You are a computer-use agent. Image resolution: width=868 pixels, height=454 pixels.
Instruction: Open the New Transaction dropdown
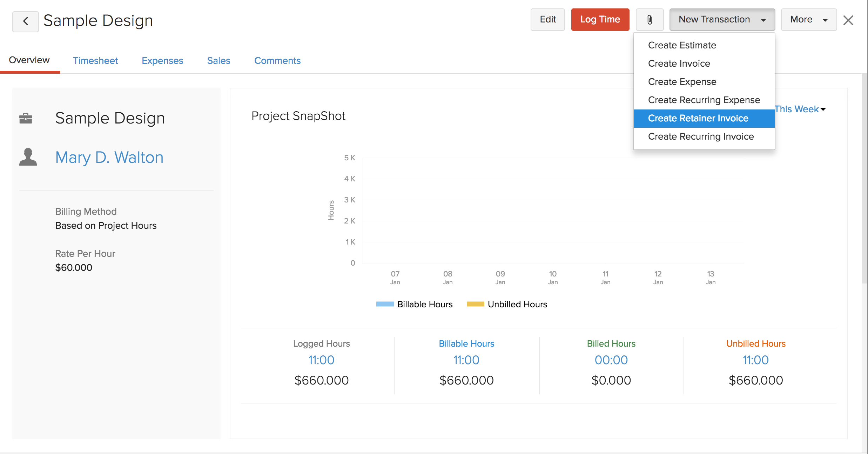(x=722, y=20)
